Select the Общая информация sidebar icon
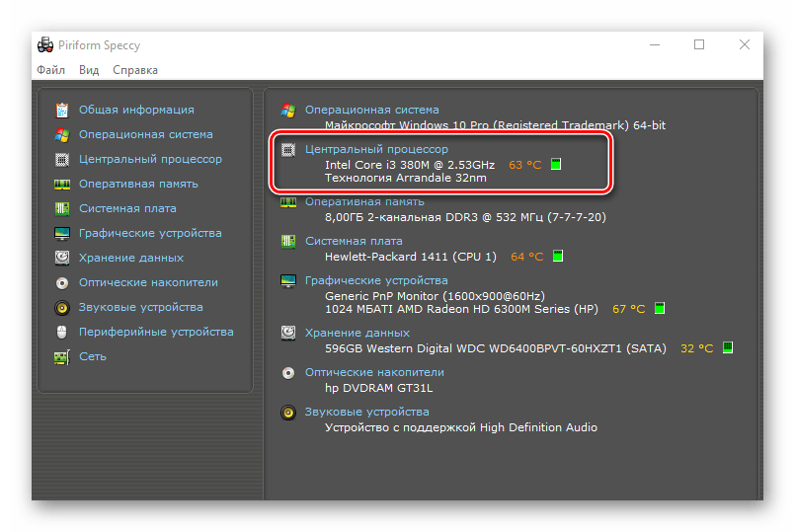Image resolution: width=795 pixels, height=532 pixels. pyautogui.click(x=62, y=110)
